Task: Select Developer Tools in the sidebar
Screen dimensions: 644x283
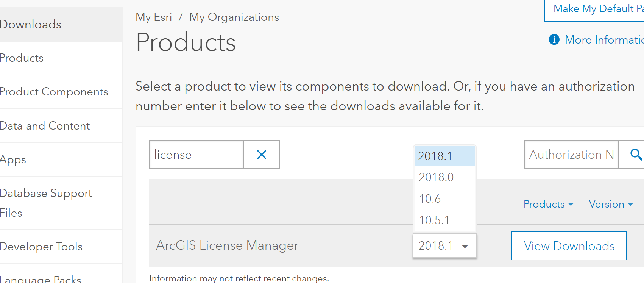Action: tap(41, 247)
